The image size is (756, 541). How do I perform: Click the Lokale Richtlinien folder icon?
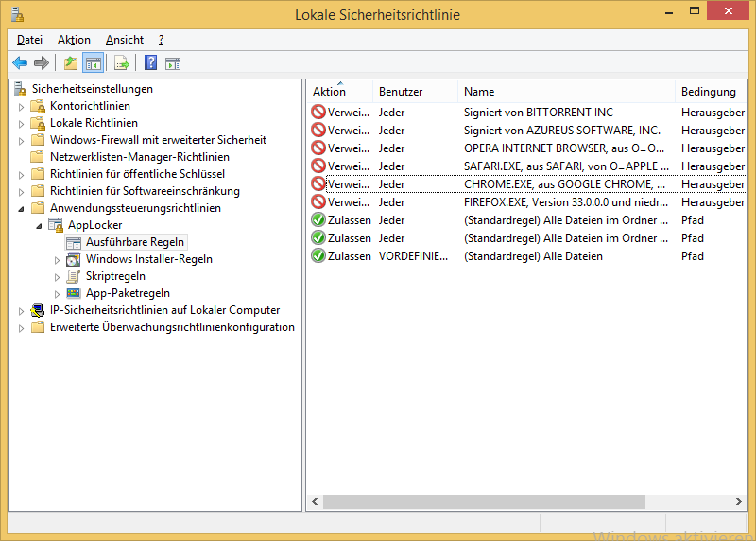click(38, 123)
